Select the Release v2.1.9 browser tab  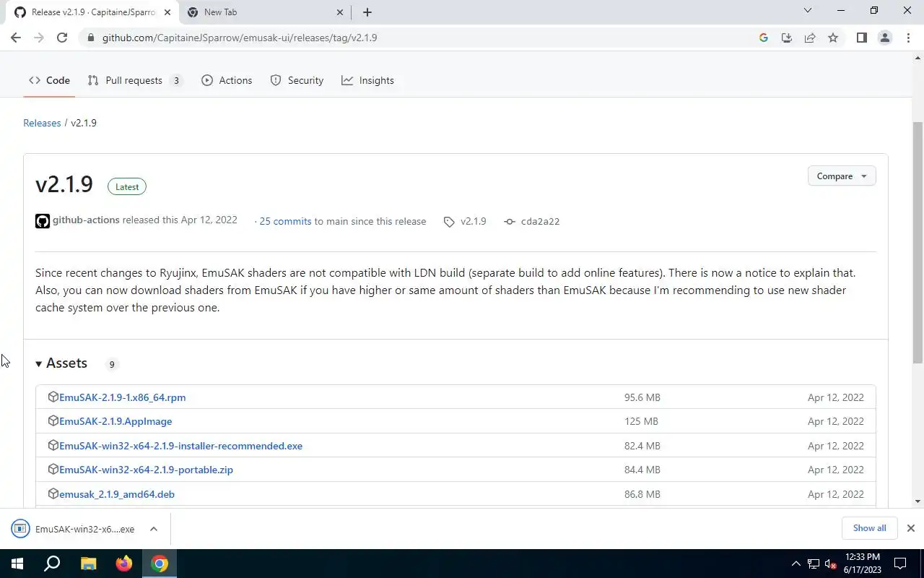tap(92, 12)
